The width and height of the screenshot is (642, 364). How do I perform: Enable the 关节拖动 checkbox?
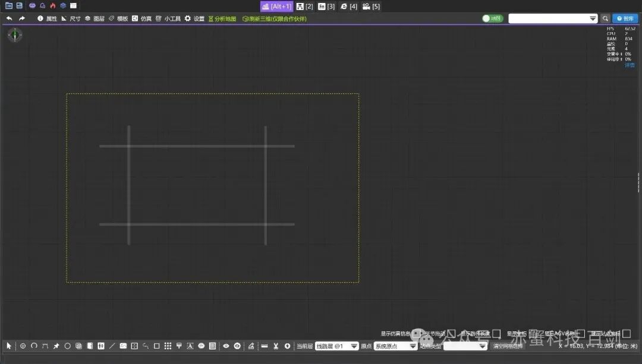point(451,334)
